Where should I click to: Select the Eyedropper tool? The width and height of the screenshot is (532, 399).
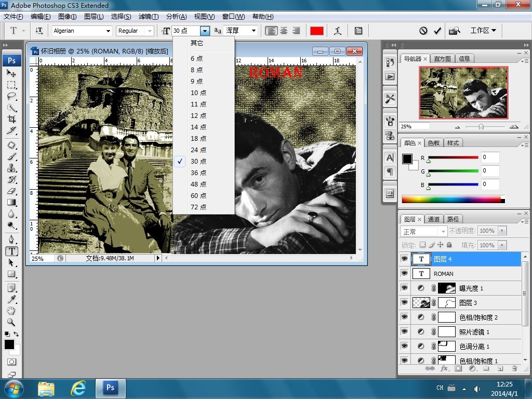tap(11, 300)
